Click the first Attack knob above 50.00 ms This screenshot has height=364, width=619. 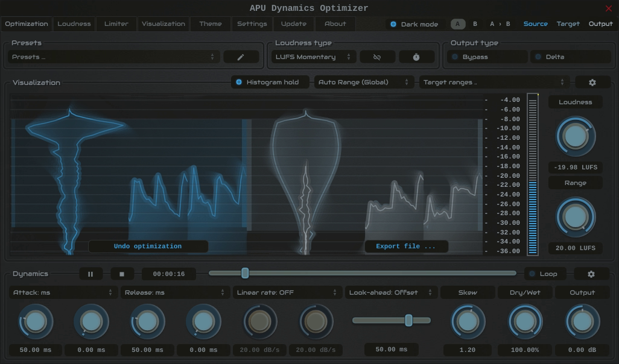pyautogui.click(x=36, y=322)
